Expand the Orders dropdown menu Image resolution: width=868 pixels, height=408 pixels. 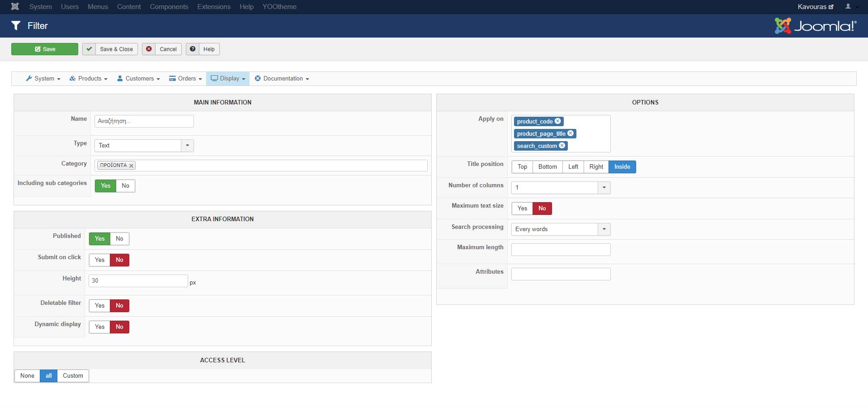coord(185,79)
